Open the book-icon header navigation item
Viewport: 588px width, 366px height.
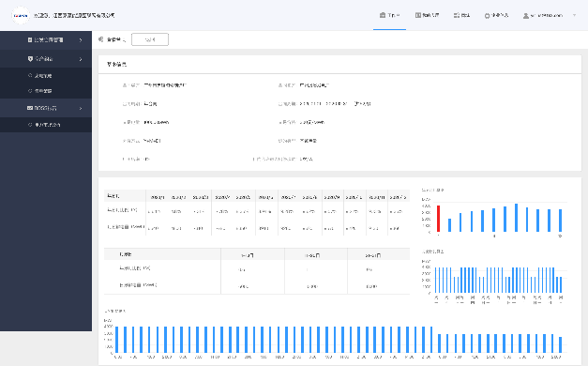click(427, 15)
